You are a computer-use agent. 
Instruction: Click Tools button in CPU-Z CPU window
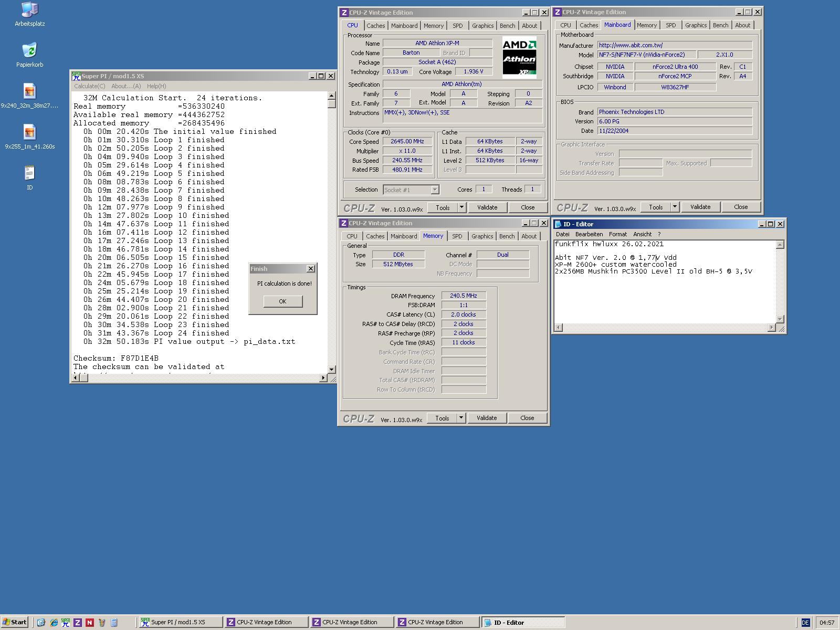point(443,207)
